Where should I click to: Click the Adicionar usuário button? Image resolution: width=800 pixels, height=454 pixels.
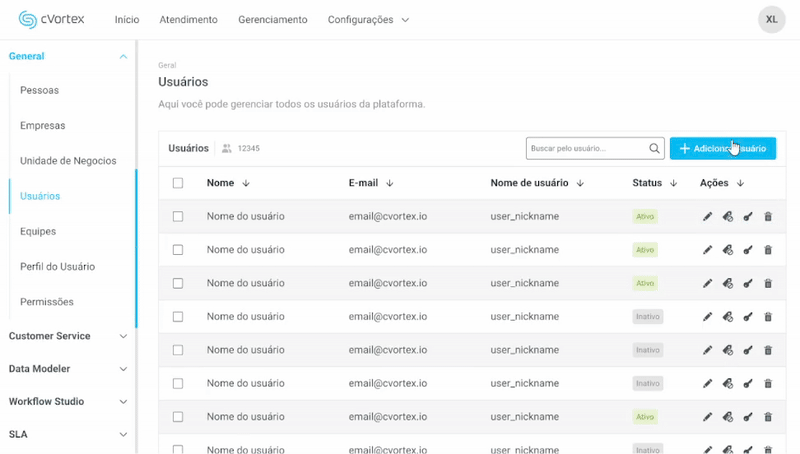722,148
